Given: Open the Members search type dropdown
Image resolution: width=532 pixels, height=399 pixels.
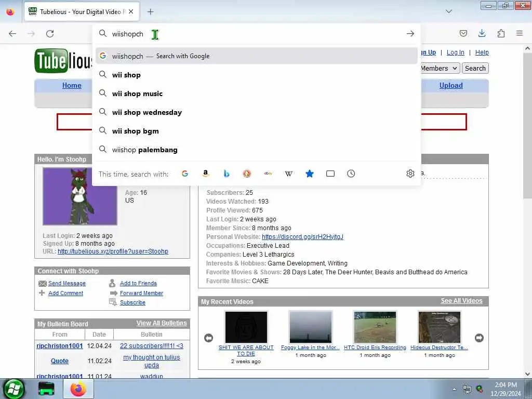Looking at the screenshot, I should click(x=440, y=68).
